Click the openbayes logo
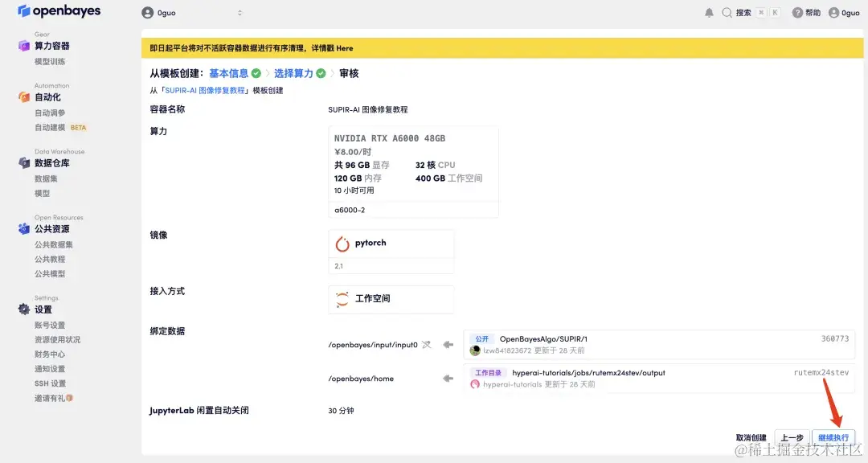 pos(52,11)
